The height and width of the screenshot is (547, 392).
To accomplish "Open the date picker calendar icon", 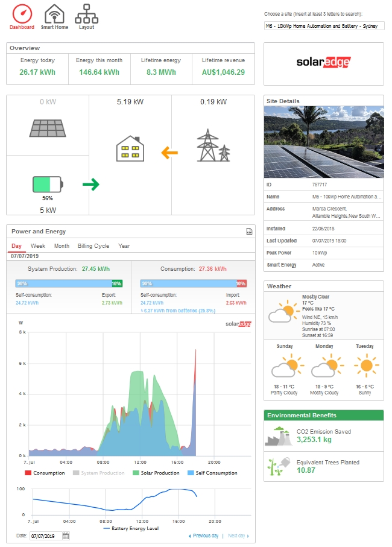I will click(x=66, y=536).
